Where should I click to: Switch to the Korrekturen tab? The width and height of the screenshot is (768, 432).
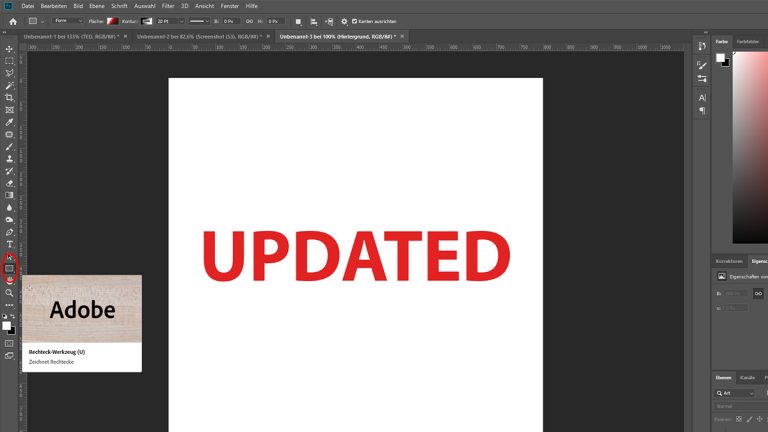click(x=729, y=261)
